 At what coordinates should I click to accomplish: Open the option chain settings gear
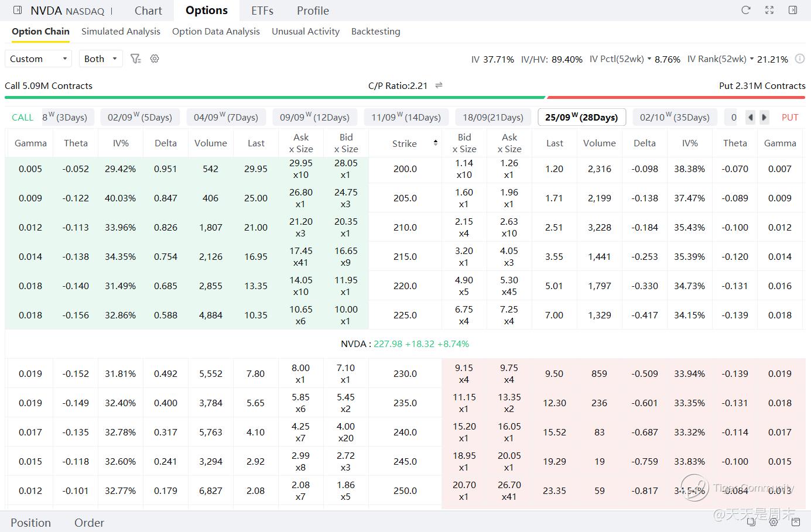coord(155,59)
